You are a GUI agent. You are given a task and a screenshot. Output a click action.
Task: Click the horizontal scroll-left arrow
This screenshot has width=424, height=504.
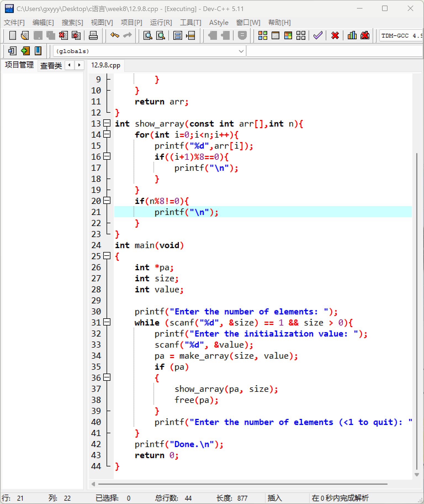pyautogui.click(x=93, y=484)
